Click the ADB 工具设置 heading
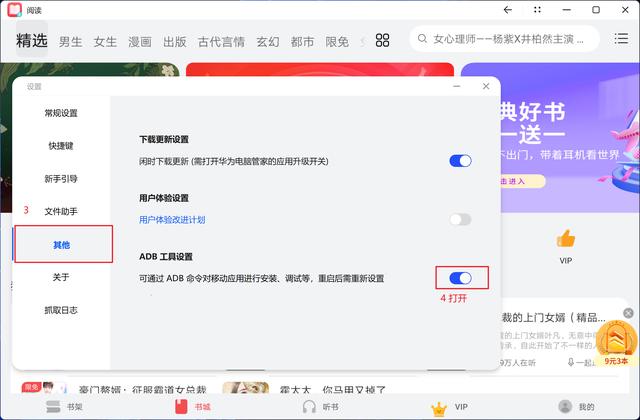The width and height of the screenshot is (640, 420). (166, 257)
